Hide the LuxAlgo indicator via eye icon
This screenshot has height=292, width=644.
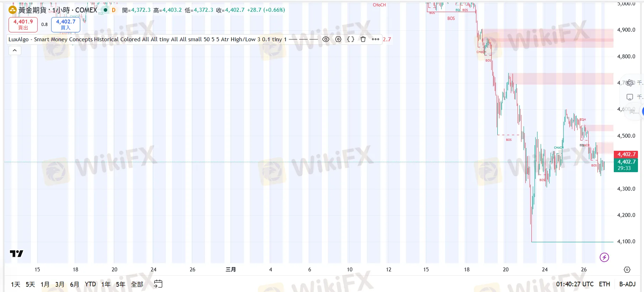pos(326,39)
